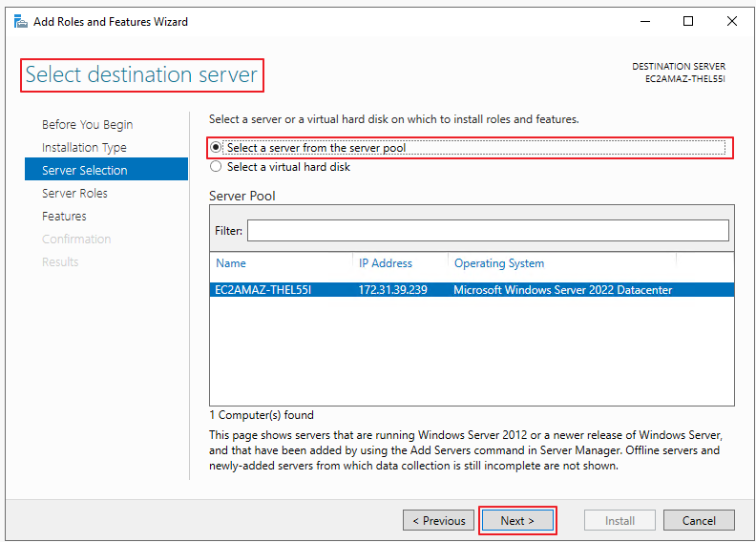The height and width of the screenshot is (542, 756).
Task: Go to the Installation Type step
Action: (x=84, y=147)
